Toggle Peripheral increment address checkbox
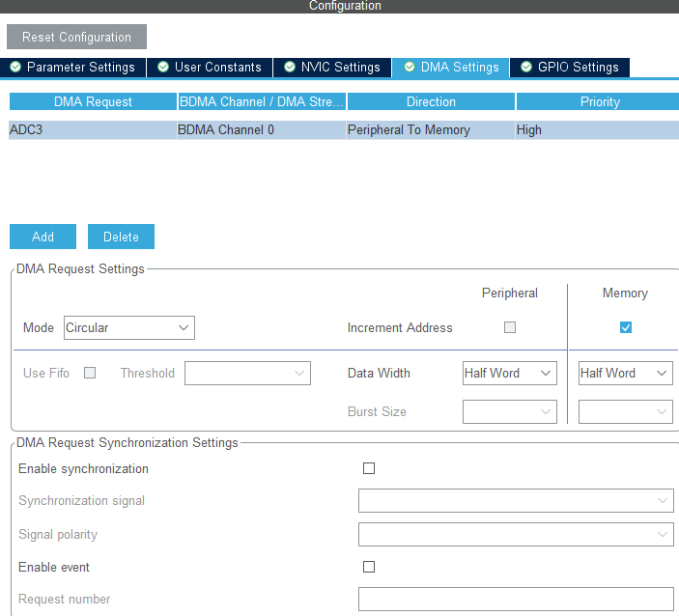The image size is (679, 616). tap(510, 327)
